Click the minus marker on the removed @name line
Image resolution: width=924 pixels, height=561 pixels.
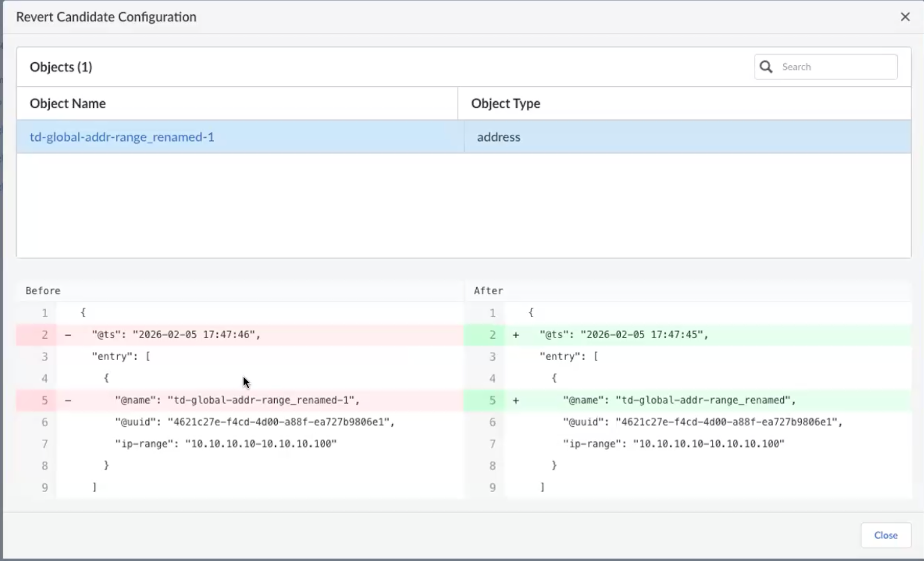(68, 400)
